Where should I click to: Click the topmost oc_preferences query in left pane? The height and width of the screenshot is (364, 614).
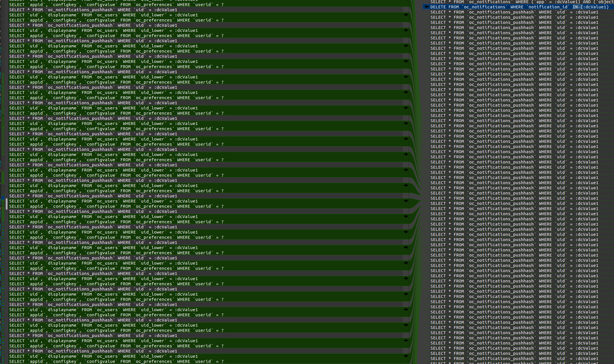pyautogui.click(x=116, y=5)
